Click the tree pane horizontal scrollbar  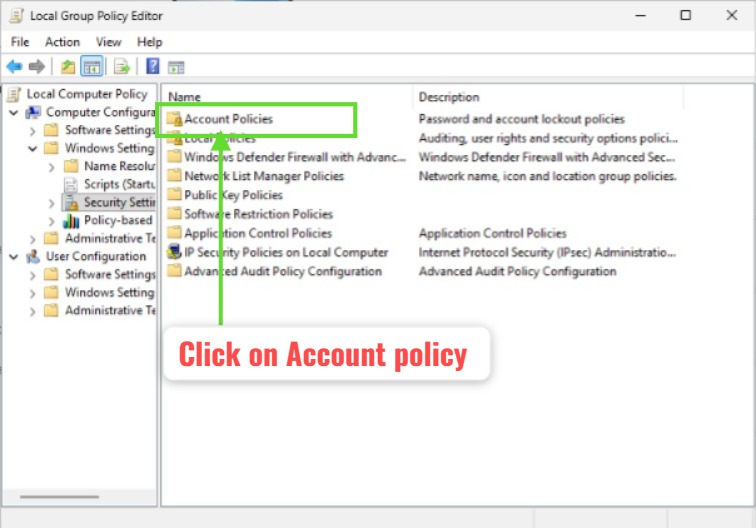pos(59,496)
